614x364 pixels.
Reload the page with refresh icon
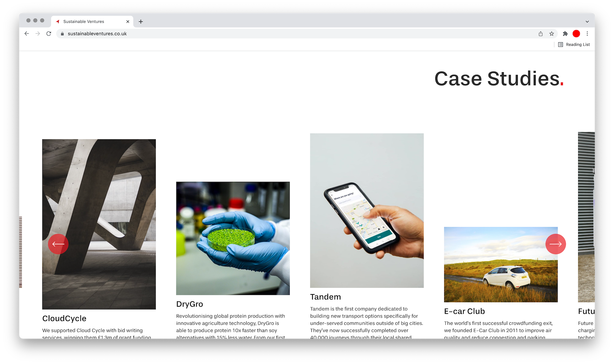49,33
